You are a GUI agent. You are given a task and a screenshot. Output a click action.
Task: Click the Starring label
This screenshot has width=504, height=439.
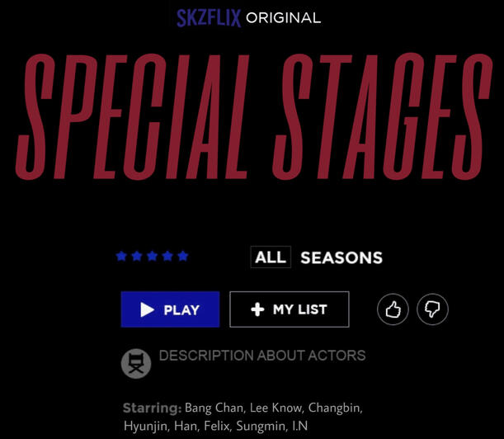click(x=152, y=408)
